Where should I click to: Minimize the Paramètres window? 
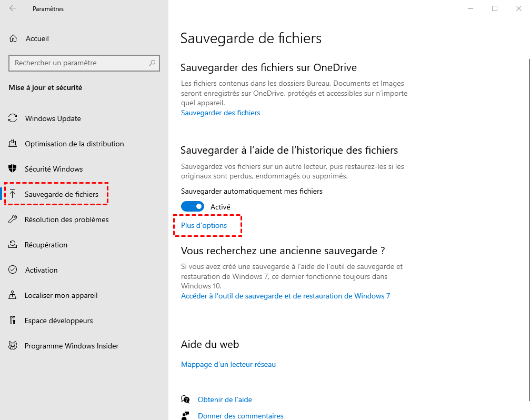[470, 8]
